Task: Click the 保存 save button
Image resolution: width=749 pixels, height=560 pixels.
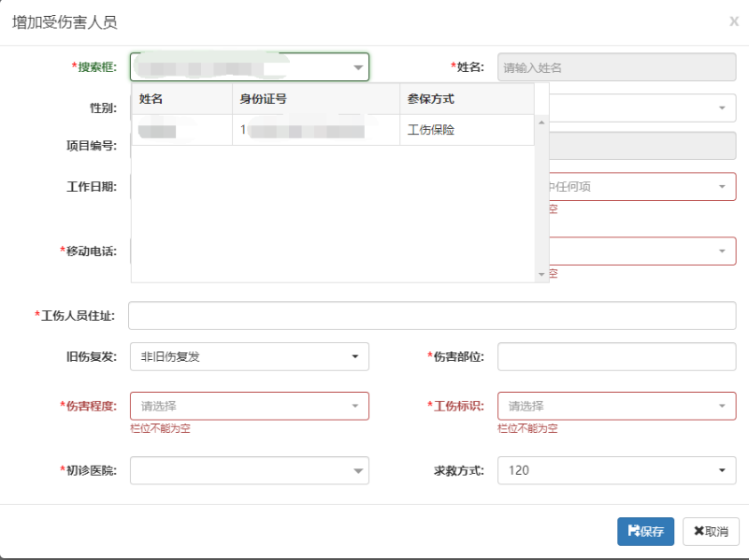Action: pos(645,531)
